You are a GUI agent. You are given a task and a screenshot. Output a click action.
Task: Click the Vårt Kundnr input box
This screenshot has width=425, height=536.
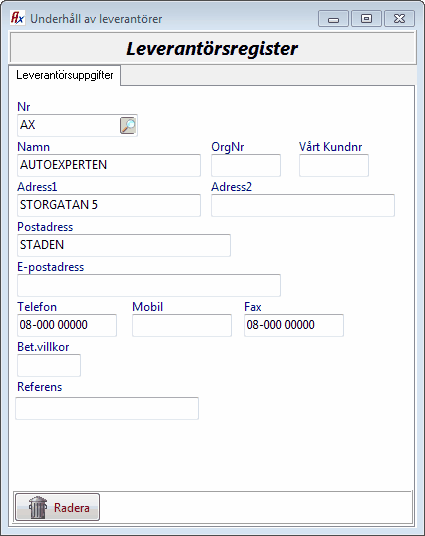pos(334,165)
